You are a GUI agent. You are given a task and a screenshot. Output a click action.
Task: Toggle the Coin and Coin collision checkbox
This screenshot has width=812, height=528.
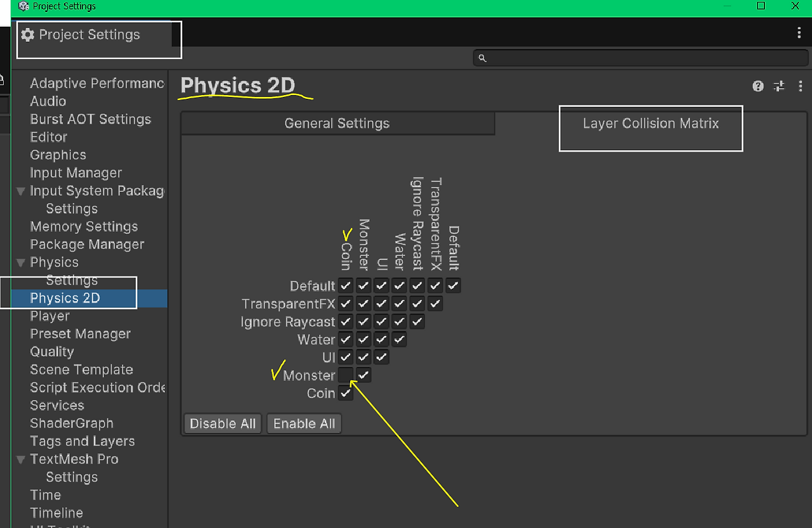click(345, 393)
